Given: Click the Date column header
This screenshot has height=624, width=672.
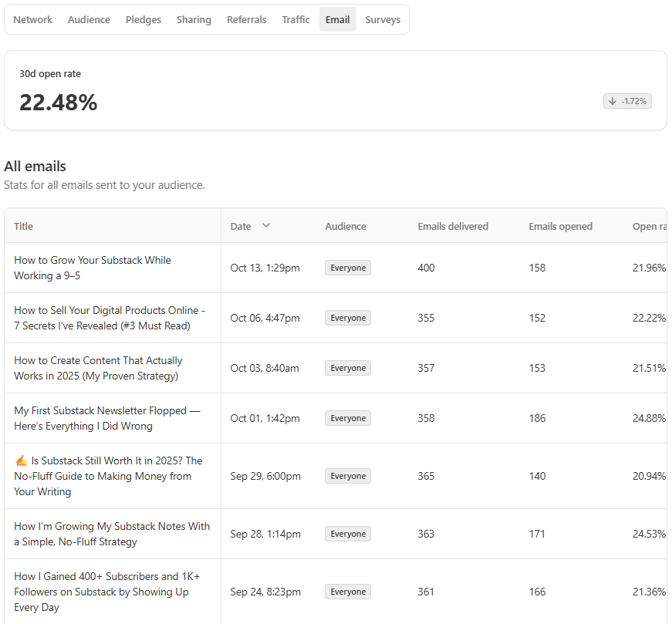Looking at the screenshot, I should (241, 226).
